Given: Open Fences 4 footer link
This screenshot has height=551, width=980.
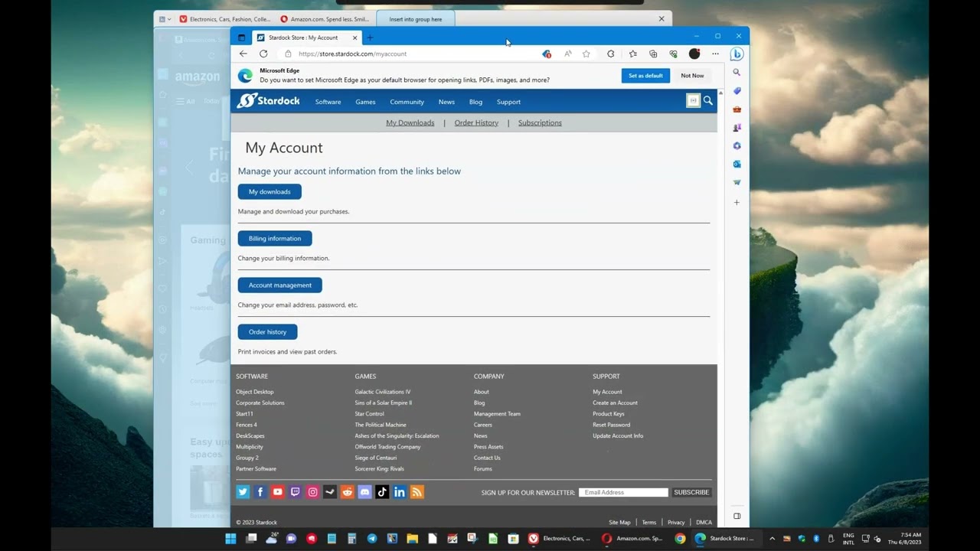Looking at the screenshot, I should 247,425.
